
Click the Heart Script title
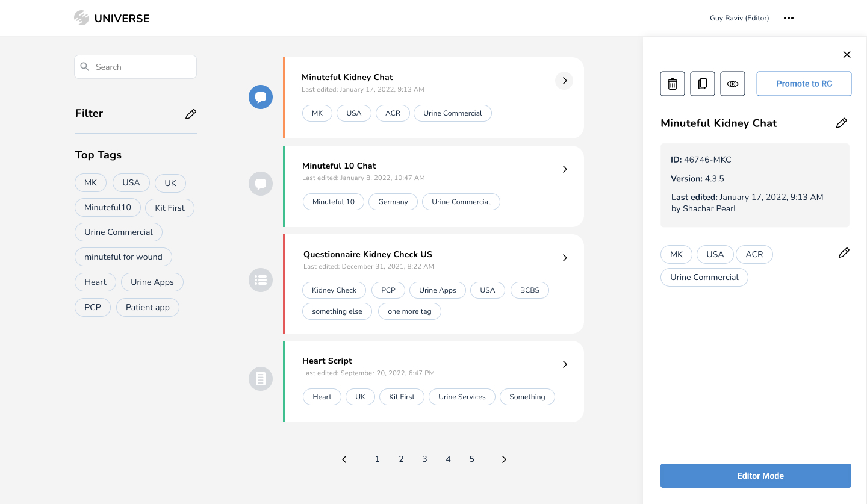(x=327, y=361)
